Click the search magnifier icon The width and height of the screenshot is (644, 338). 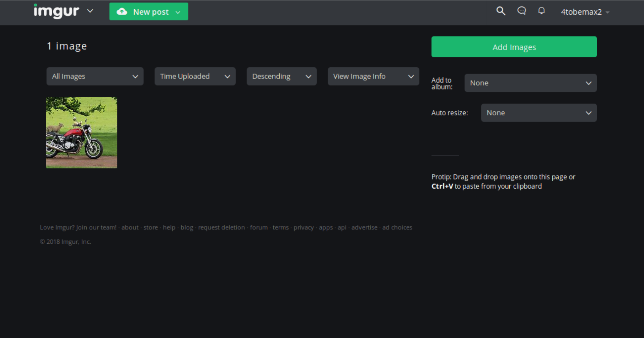tap(501, 11)
